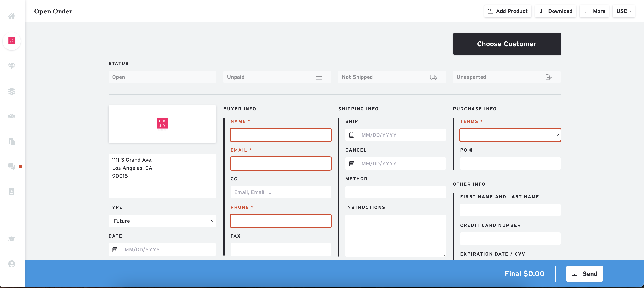Focus the CC email input field
Image resolution: width=644 pixels, height=288 pixels.
pos(281,192)
